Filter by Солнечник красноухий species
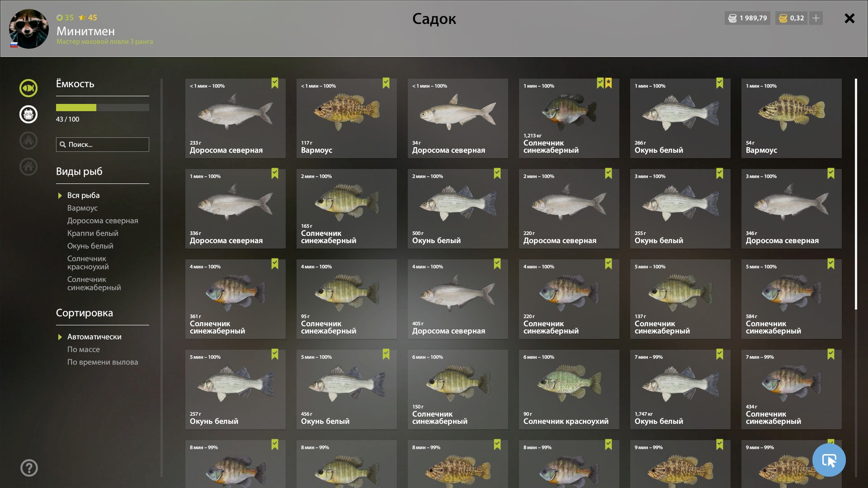The height and width of the screenshot is (488, 868). point(88,263)
